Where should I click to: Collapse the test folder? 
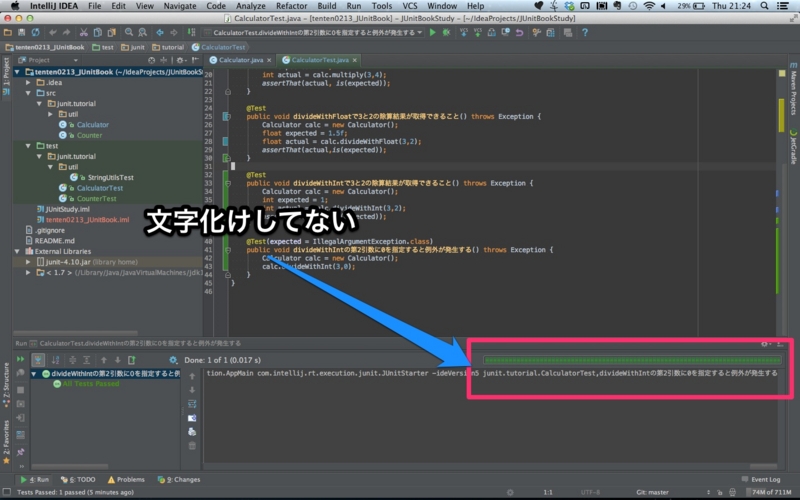click(x=29, y=146)
